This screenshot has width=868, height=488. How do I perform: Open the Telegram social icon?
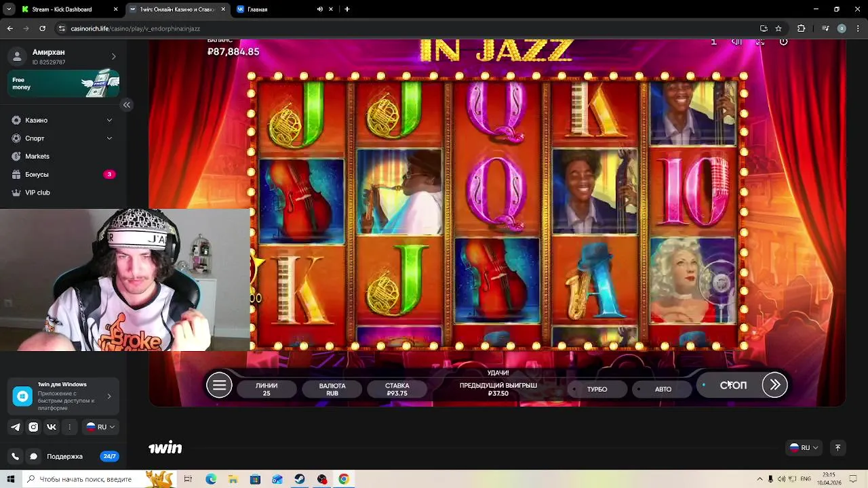(x=16, y=427)
